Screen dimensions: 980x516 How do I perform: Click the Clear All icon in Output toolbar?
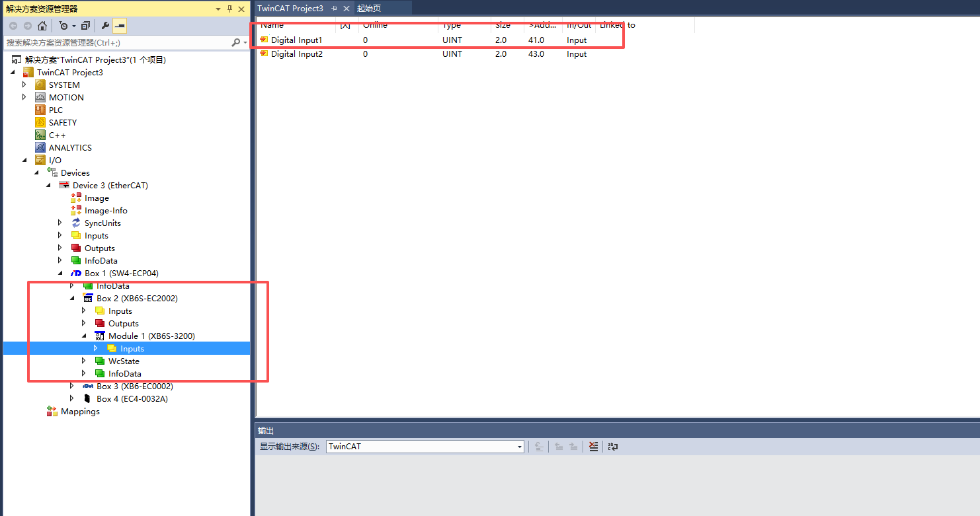593,447
